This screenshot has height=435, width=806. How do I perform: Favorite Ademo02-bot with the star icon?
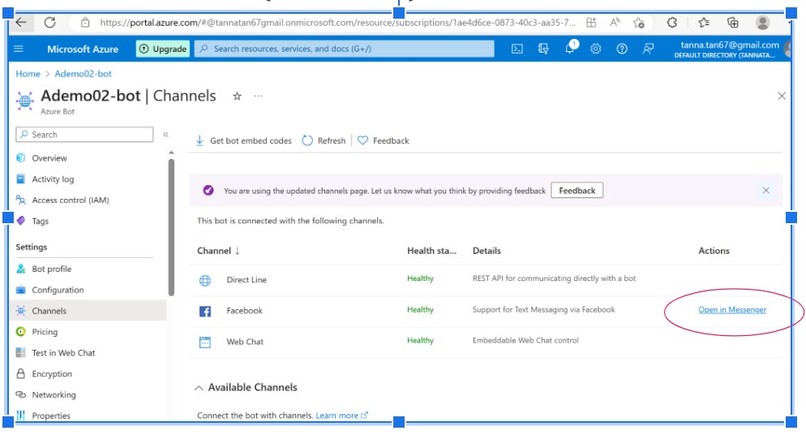coord(237,96)
